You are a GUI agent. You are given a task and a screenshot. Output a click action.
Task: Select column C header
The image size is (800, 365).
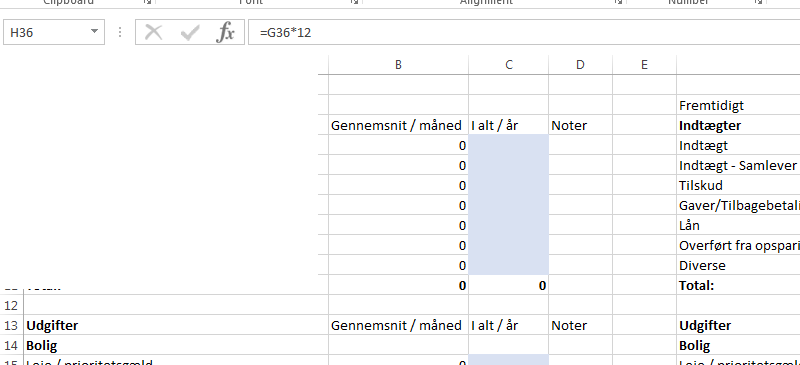[509, 65]
